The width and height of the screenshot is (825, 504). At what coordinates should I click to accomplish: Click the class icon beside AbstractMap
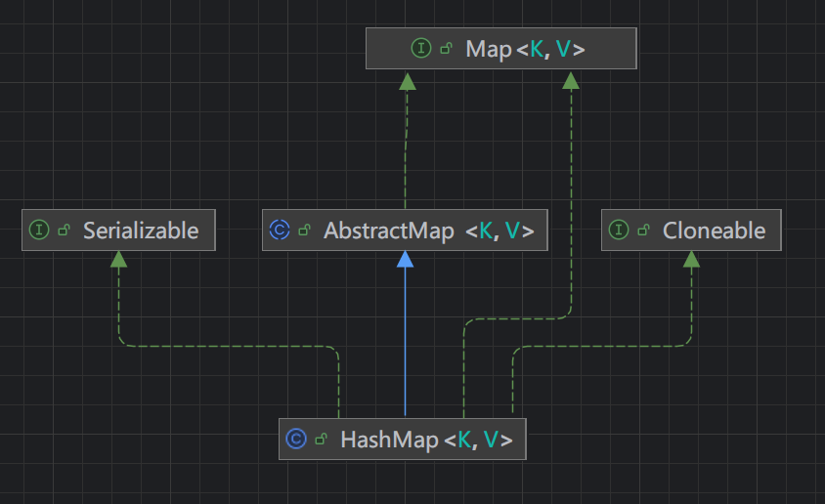pos(280,231)
